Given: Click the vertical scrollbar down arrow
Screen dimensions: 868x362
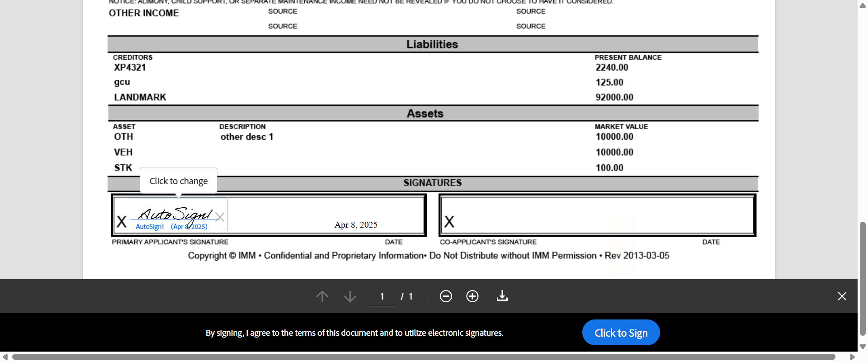Looking at the screenshot, I should point(863,347).
